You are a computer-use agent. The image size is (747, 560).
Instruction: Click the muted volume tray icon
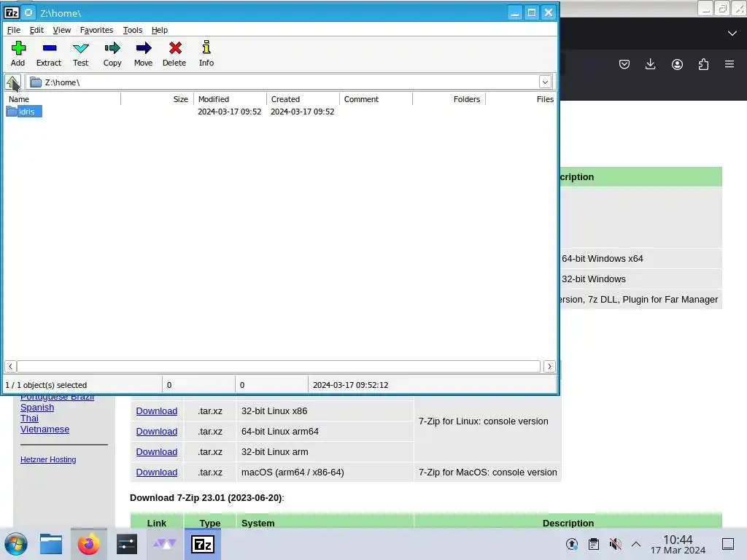(615, 544)
